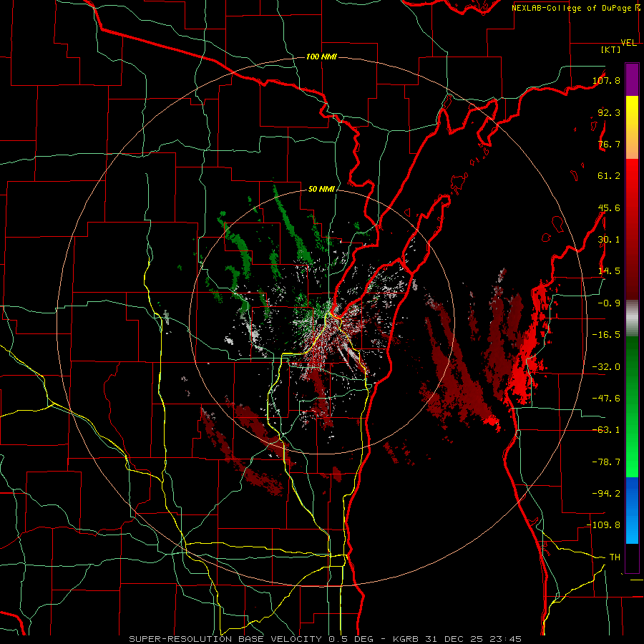Screen dimensions: 644x644
Task: Click the 30.1 velocity scale value
Action: pos(609,240)
